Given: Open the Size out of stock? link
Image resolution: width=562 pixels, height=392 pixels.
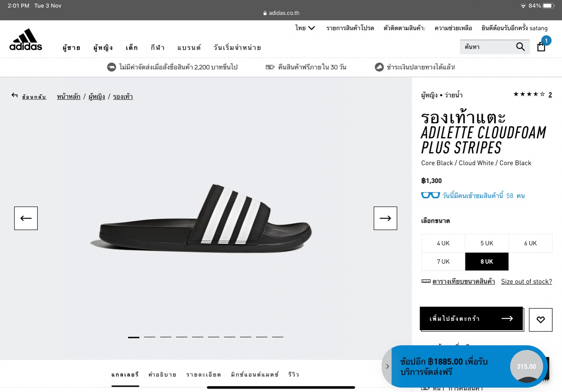Looking at the screenshot, I should [x=526, y=281].
